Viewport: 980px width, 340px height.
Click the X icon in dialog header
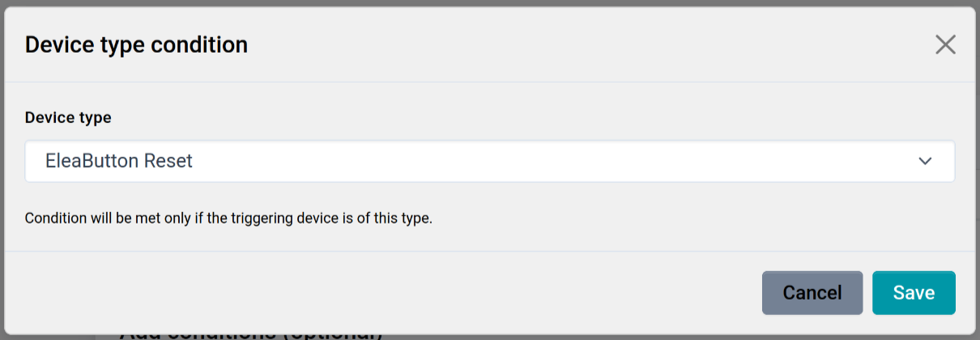tap(945, 45)
